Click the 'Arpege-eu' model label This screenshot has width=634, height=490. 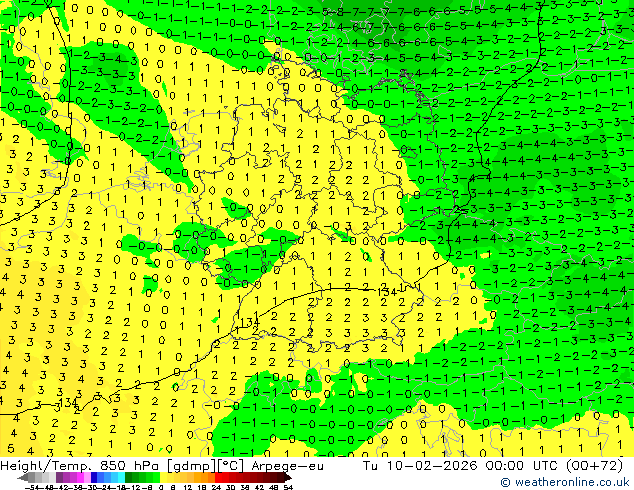(x=287, y=466)
